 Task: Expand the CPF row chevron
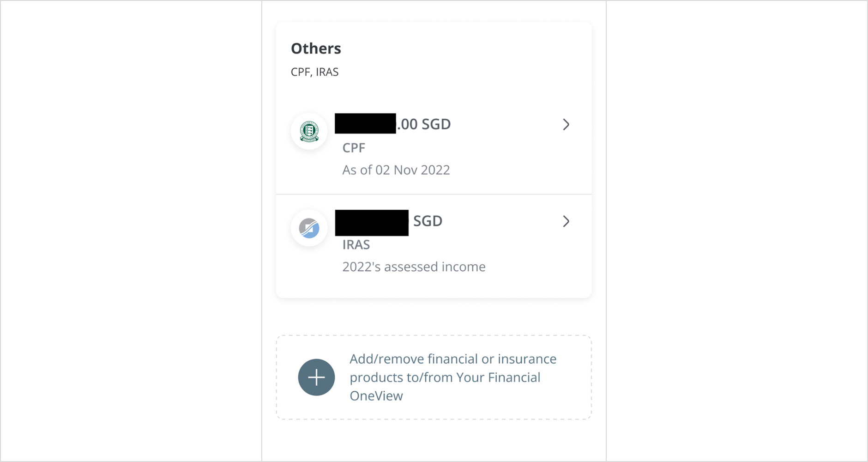point(566,125)
